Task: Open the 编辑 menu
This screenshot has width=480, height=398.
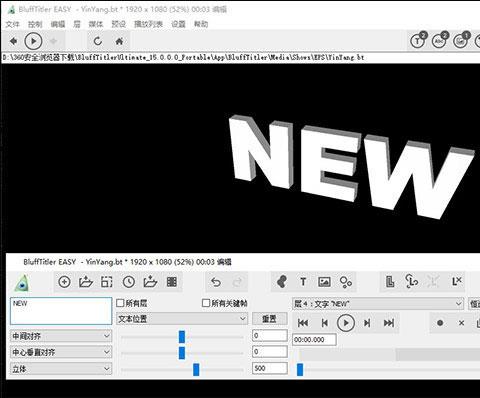Action: pyautogui.click(x=58, y=24)
